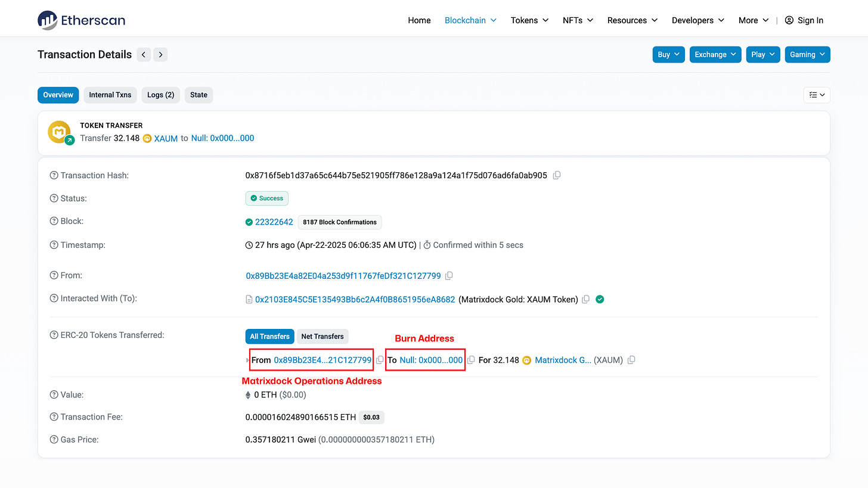The image size is (868, 488).
Task: Go to Home in navigation
Action: [419, 20]
